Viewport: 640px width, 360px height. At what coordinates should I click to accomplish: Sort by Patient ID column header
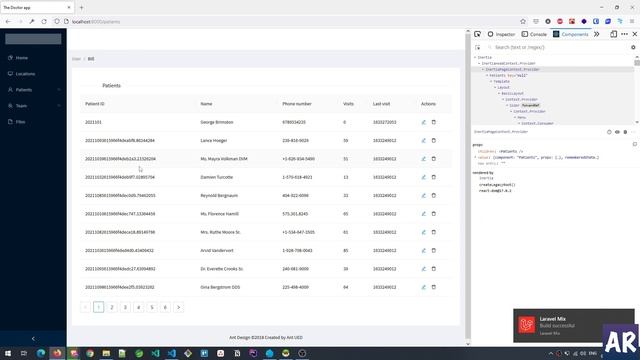click(x=95, y=104)
